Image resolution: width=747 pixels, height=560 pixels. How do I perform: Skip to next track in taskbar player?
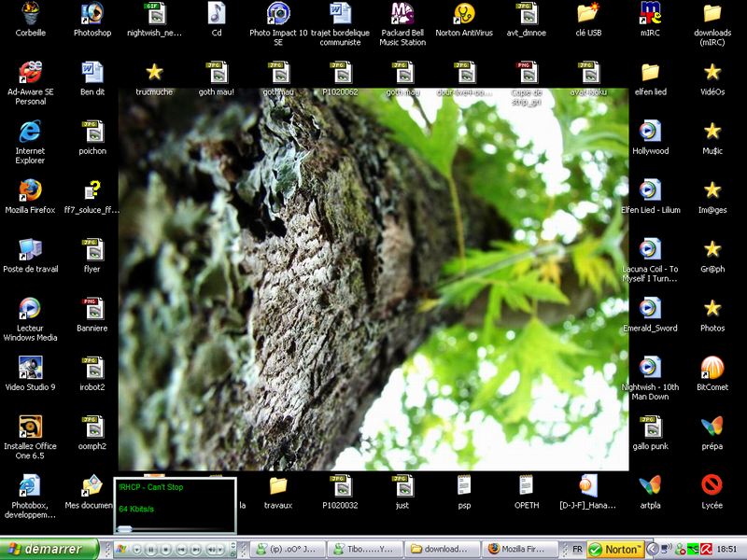point(197,550)
